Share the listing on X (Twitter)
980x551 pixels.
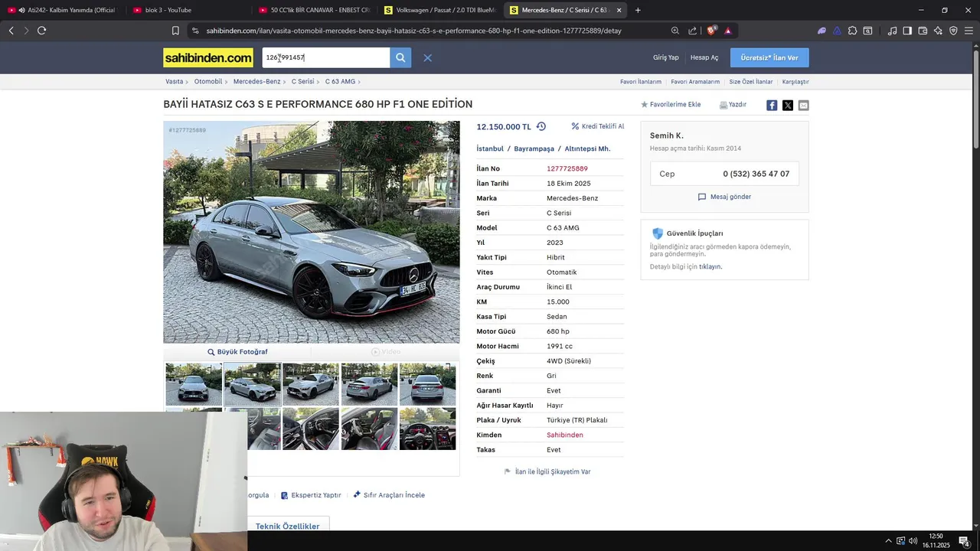tap(788, 105)
